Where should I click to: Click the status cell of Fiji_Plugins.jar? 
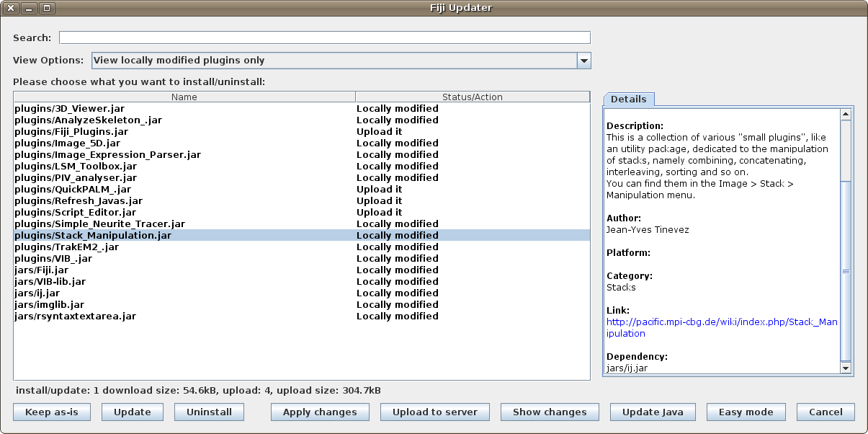pos(473,132)
